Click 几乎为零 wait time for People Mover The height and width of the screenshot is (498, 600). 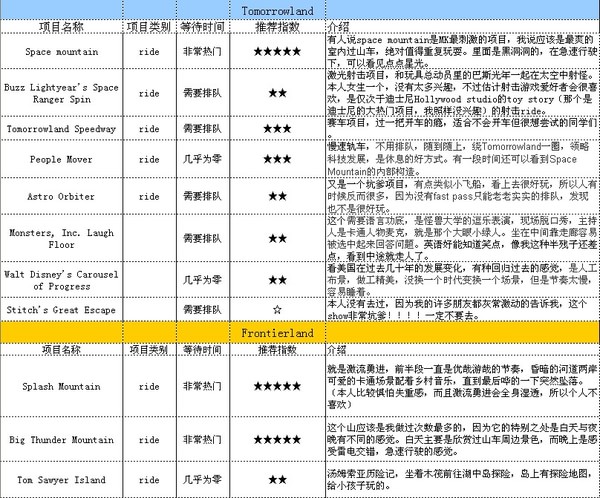click(202, 159)
